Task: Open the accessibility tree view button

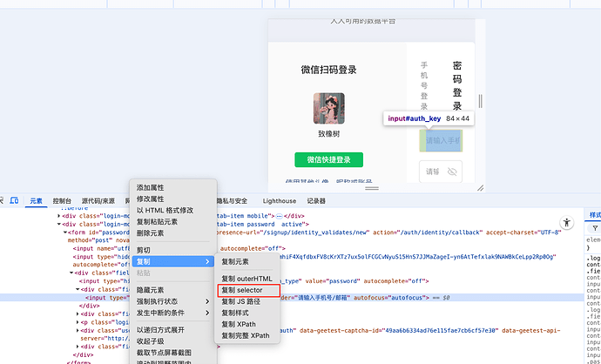Action: (x=566, y=223)
